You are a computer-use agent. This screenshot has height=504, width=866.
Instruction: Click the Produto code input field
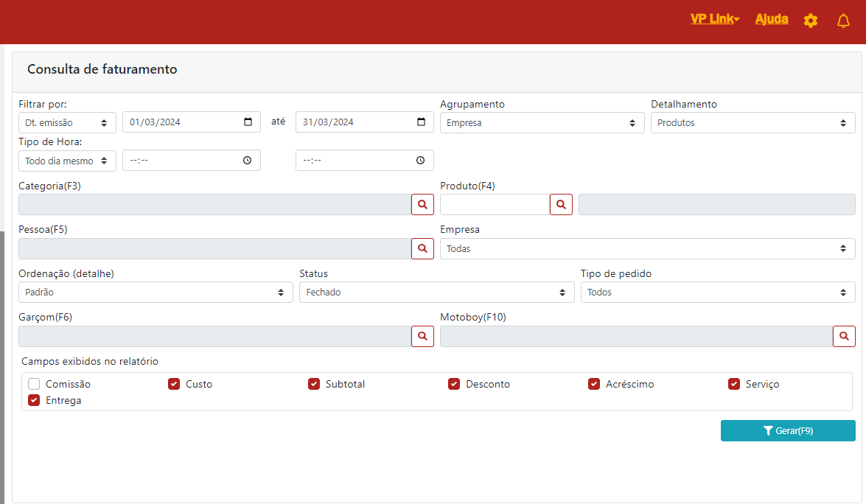click(495, 205)
